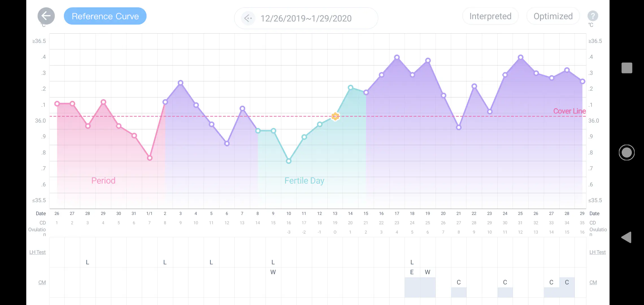Tap the back arrow icon

[46, 16]
